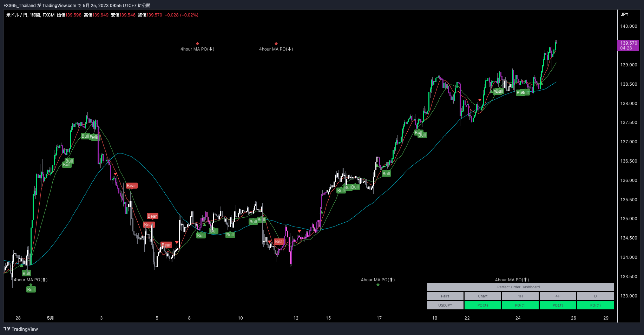
Task: Click the USDJPY cell in the Perfect Order Dashboard
Action: click(x=445, y=305)
